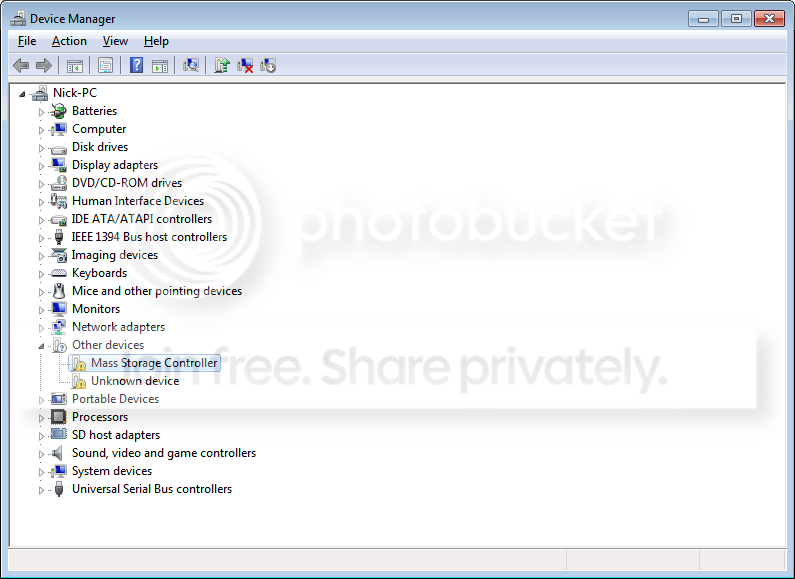
Task: Open the Action menu
Action: click(69, 41)
